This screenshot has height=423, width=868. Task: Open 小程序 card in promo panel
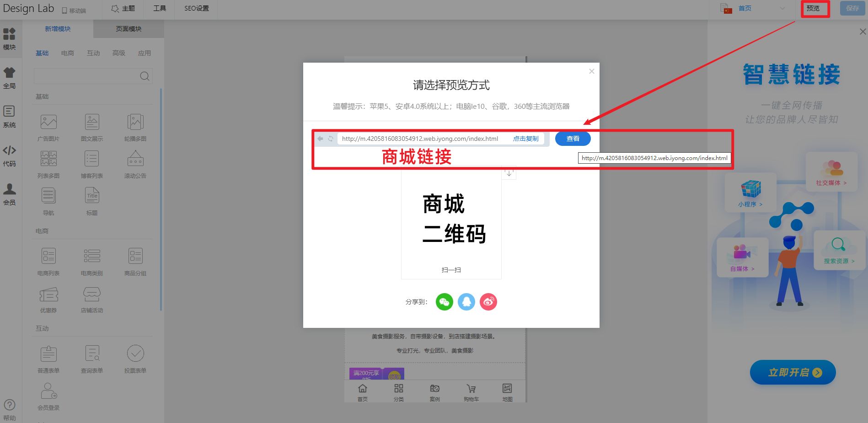coord(750,193)
